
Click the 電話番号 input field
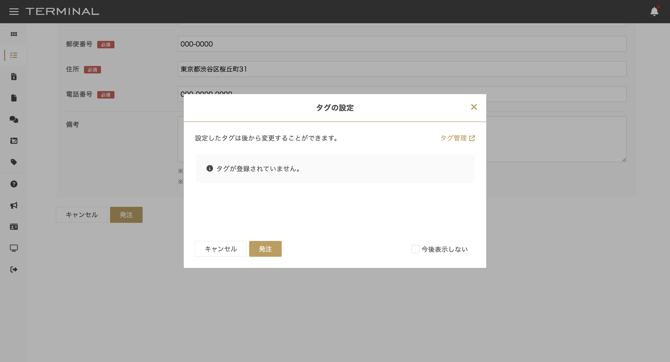402,94
